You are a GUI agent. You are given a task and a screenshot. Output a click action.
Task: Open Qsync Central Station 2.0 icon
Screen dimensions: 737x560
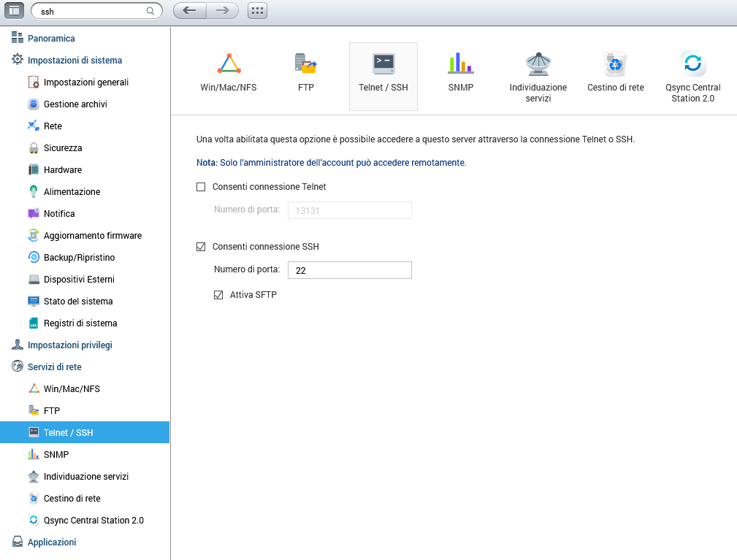pos(692,64)
